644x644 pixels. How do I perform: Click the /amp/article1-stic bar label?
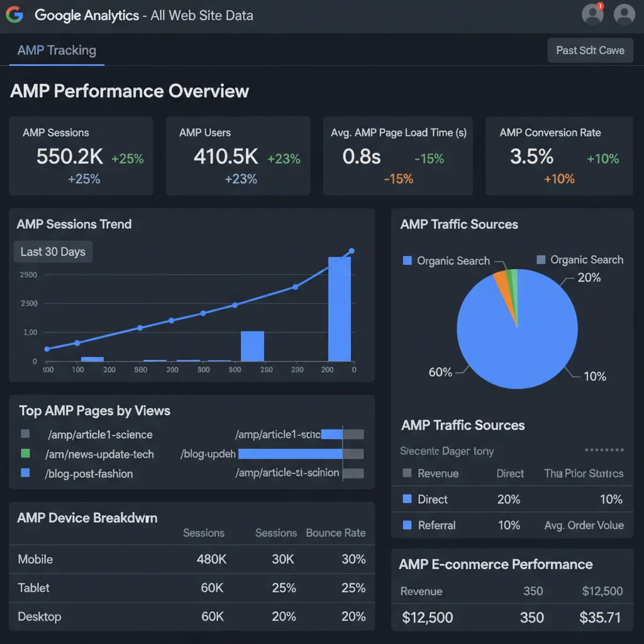[x=277, y=435]
